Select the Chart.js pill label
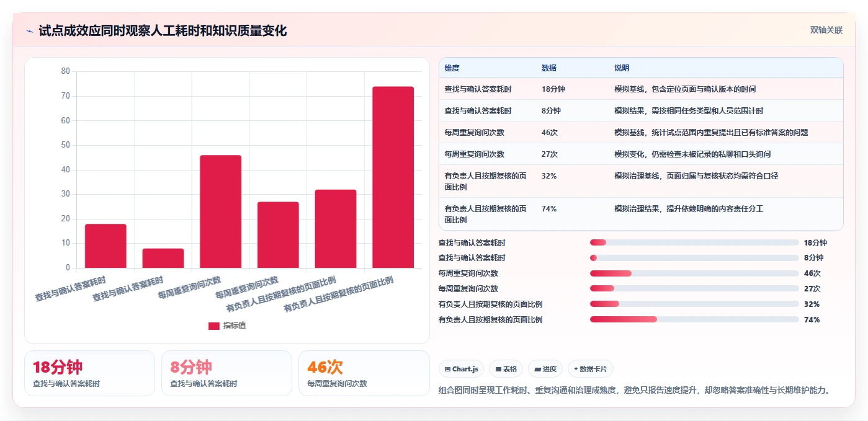 point(465,369)
